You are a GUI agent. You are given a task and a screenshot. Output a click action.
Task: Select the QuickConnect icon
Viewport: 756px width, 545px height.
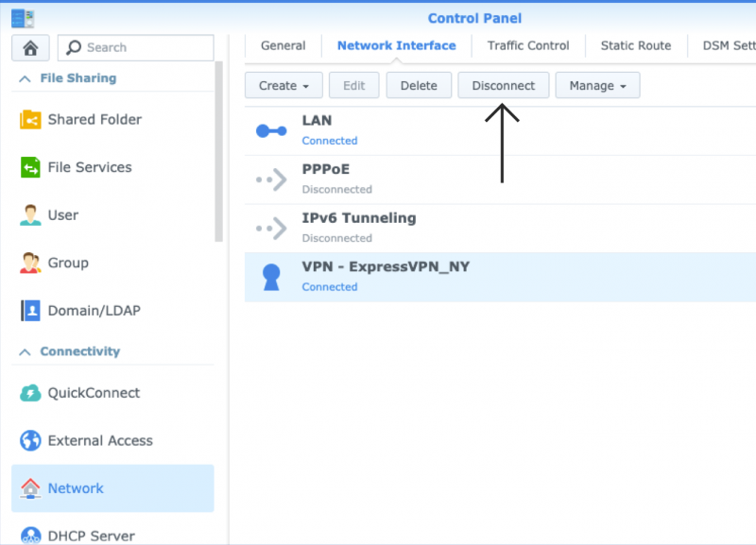(x=31, y=393)
